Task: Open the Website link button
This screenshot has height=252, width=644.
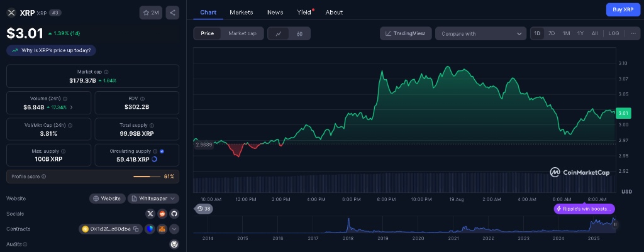Action: [107, 199]
